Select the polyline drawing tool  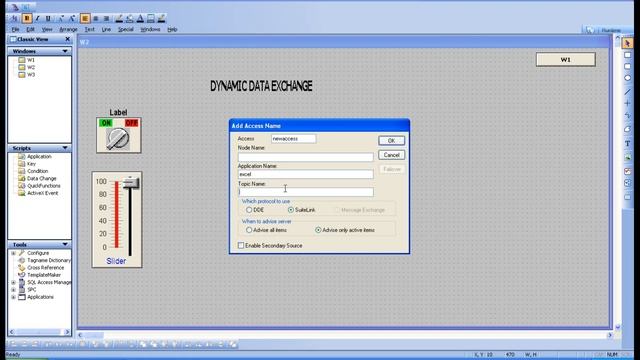(627, 116)
